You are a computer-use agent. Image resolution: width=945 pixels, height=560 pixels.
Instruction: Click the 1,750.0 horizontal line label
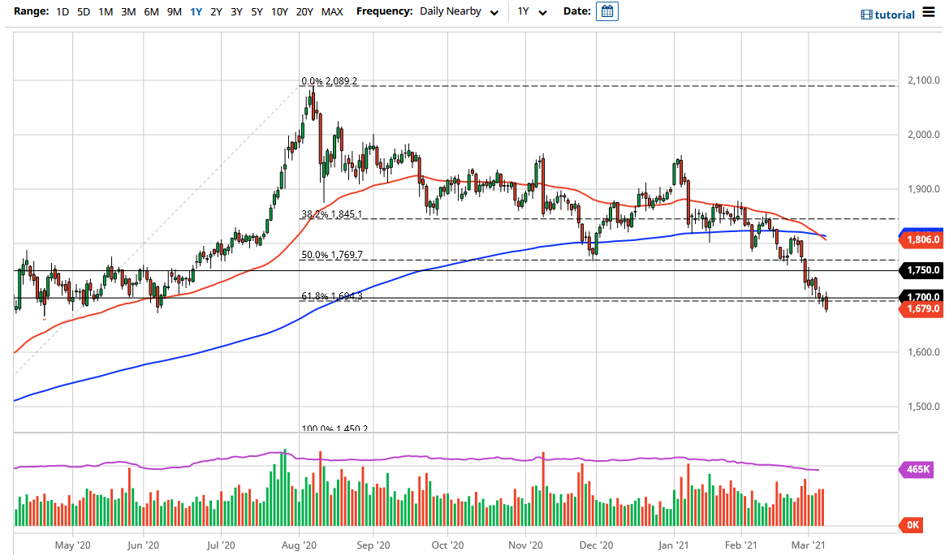click(x=921, y=270)
